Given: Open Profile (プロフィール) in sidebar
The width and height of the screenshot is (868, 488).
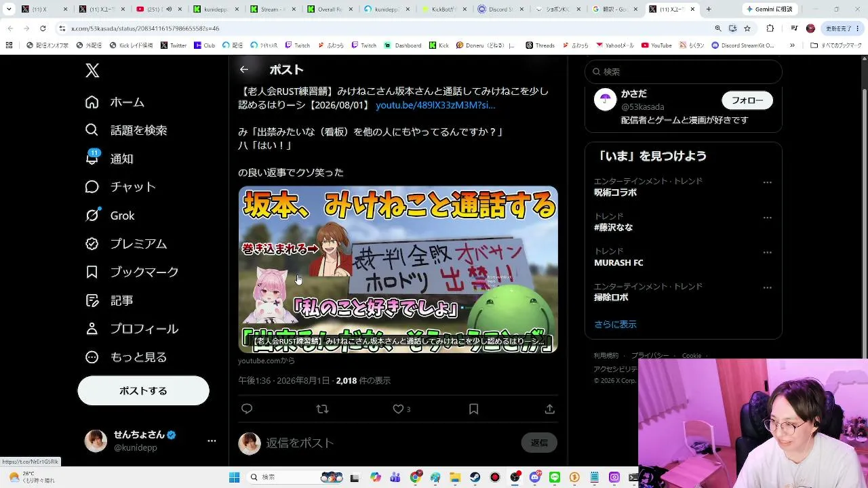Looking at the screenshot, I should (x=132, y=329).
